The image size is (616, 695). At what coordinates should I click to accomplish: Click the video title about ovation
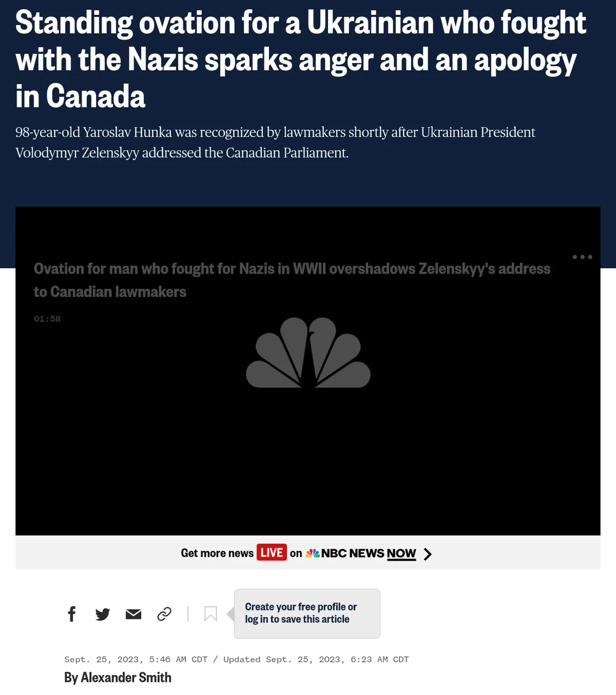pos(292,280)
